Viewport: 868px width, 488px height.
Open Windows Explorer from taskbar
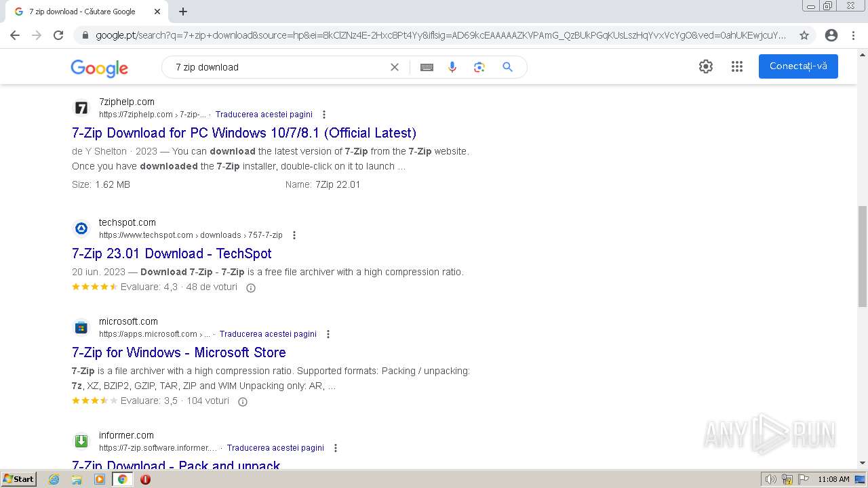click(77, 479)
